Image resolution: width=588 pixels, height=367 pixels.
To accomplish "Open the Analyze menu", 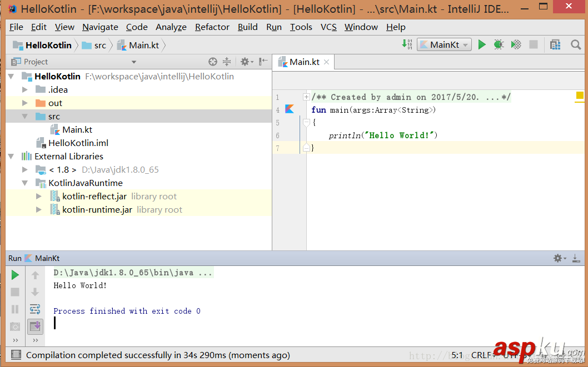I will (171, 27).
